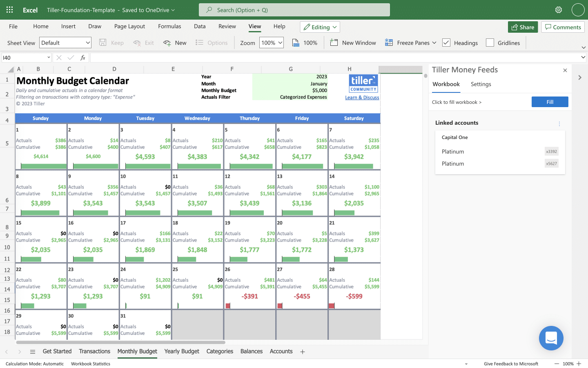
Task: Click the Freeze Panes icon
Action: coord(389,43)
